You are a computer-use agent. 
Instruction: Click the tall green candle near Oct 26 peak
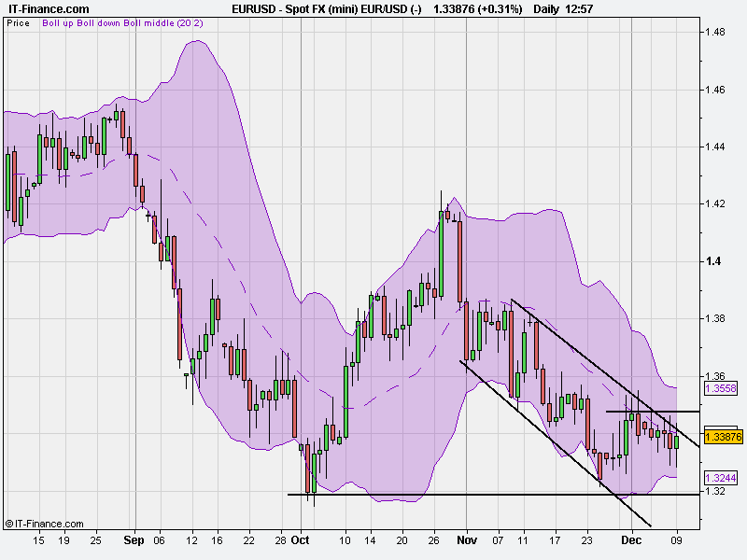tap(441, 254)
